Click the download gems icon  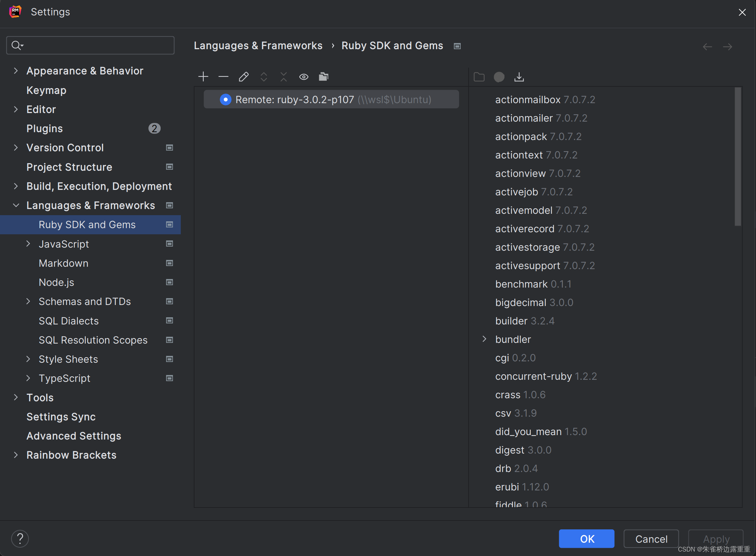pos(519,77)
